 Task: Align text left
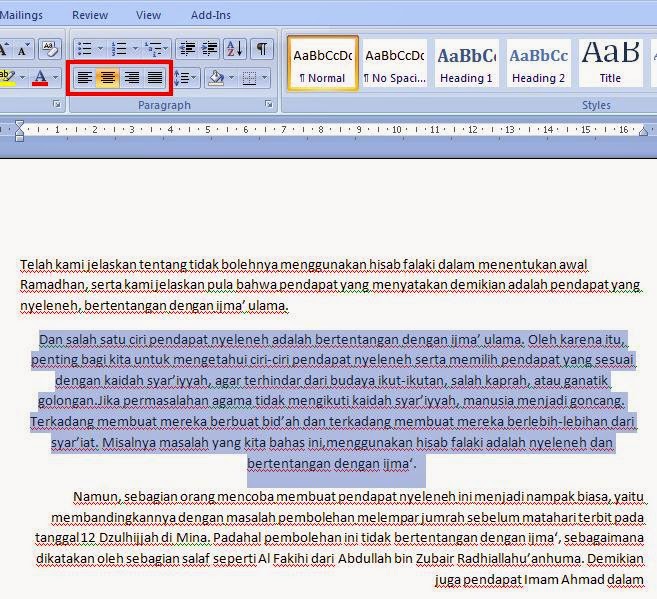click(85, 77)
